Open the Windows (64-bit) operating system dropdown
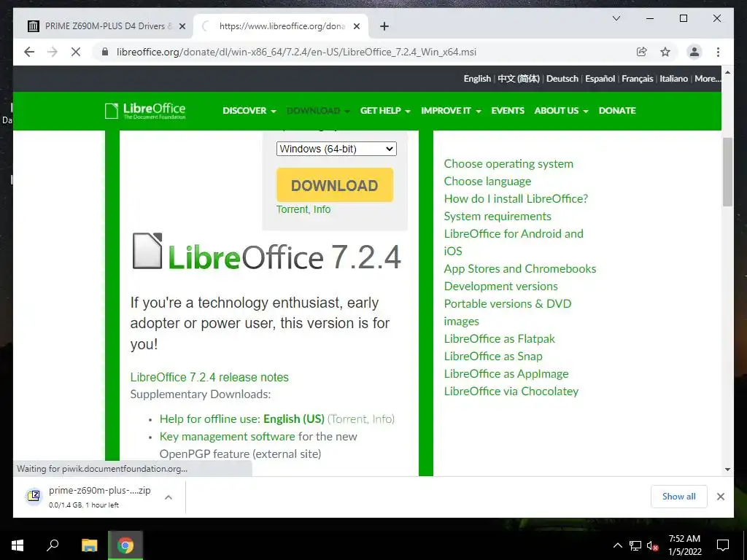This screenshot has width=747, height=560. tap(336, 149)
